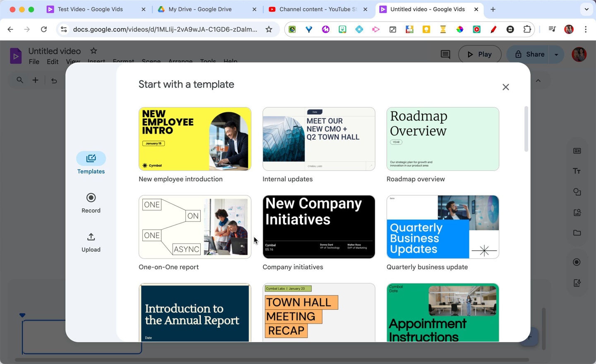Screen dimensions: 596x364
Task: Collapse the toolbar using the chevron
Action: tap(538, 81)
